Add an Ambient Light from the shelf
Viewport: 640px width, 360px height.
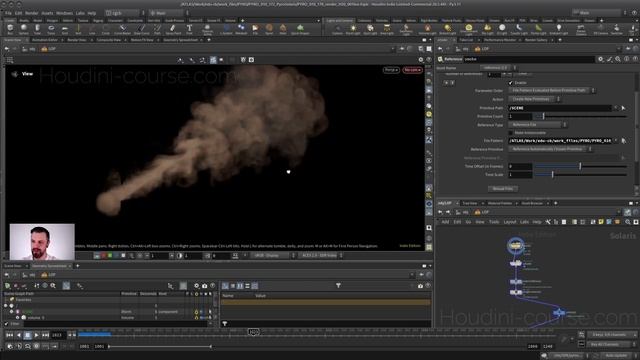pyautogui.click(x=559, y=29)
